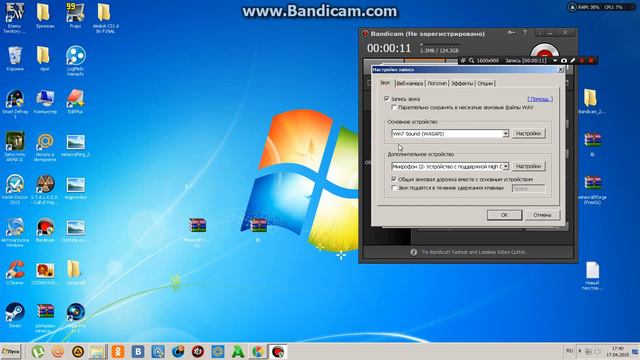Open the LogMeIn Hamachi desktop shortcut
The image size is (640, 360).
[x=76, y=61]
